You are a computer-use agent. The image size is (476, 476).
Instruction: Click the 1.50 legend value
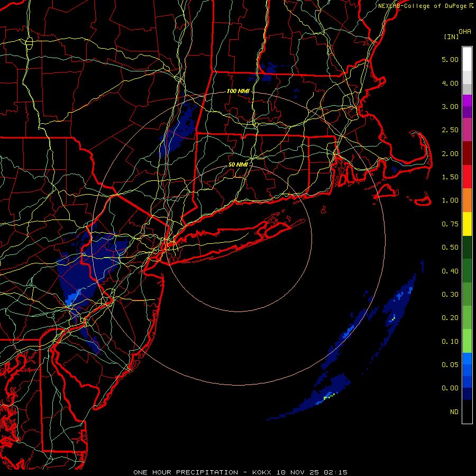[450, 177]
